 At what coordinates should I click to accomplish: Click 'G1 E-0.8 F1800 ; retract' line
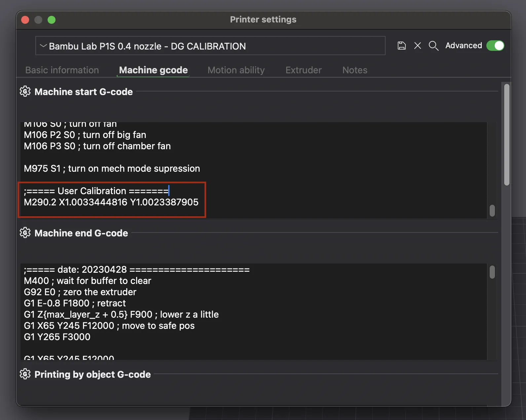[75, 303]
